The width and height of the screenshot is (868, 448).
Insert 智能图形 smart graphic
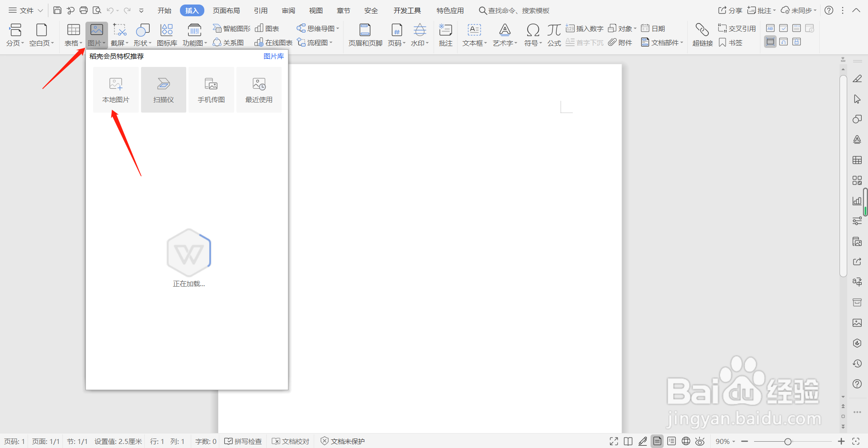point(231,28)
